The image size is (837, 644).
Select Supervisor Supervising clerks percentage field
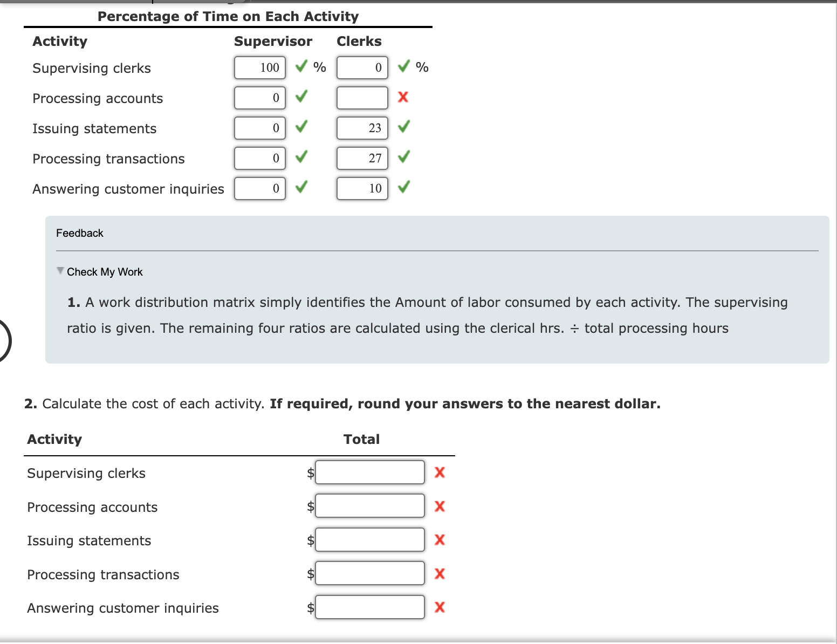tap(260, 67)
